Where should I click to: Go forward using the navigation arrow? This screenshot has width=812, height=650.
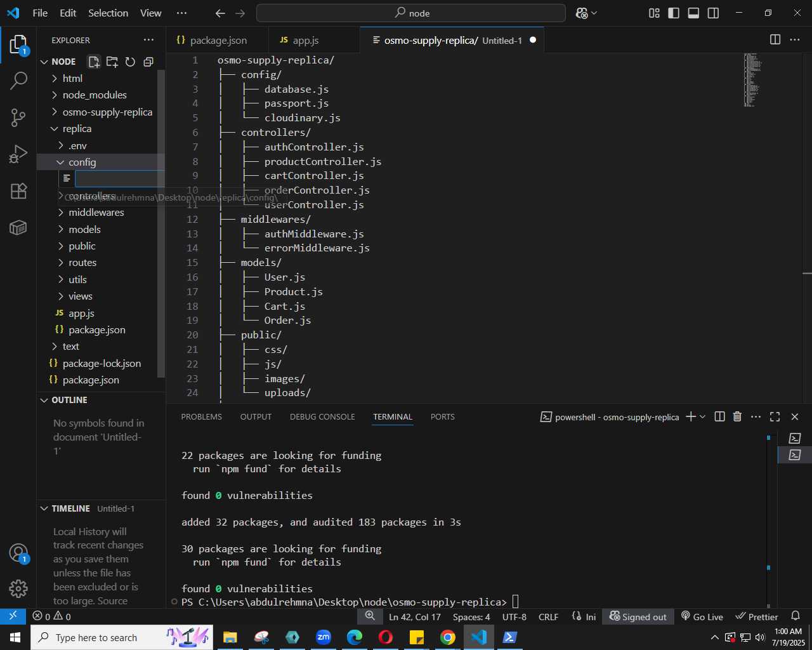tap(240, 13)
